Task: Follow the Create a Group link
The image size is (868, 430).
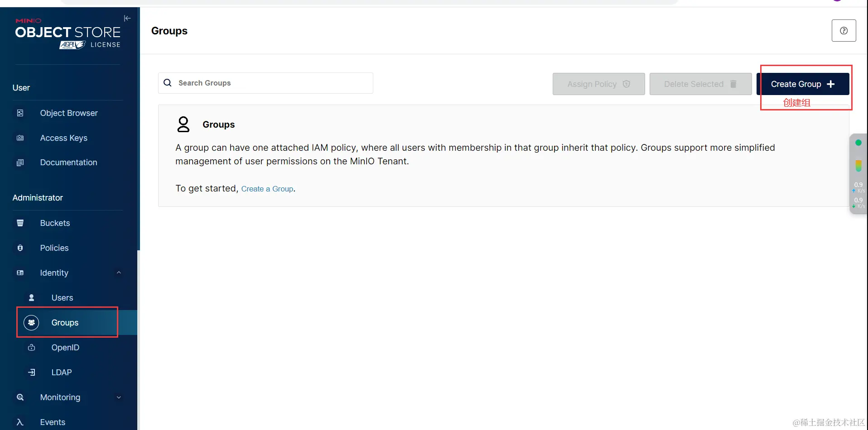Action: tap(267, 189)
